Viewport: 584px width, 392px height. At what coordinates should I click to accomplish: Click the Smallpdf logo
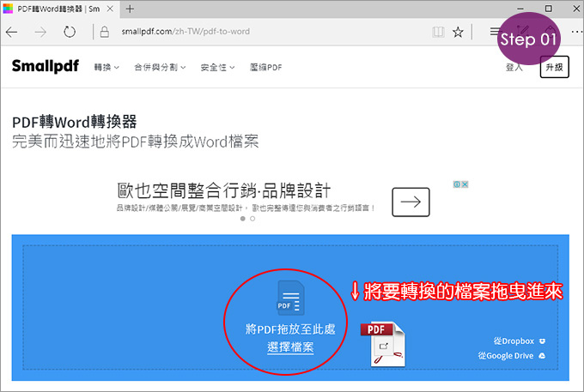45,66
